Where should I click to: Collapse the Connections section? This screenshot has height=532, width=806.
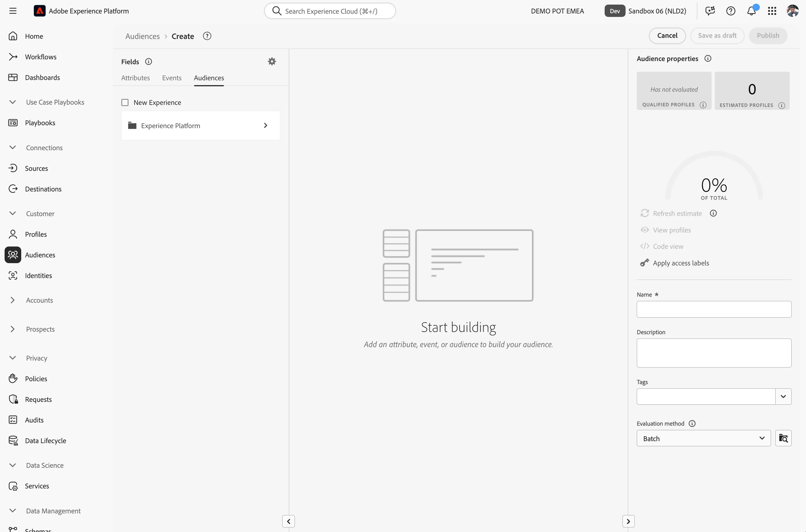13,148
